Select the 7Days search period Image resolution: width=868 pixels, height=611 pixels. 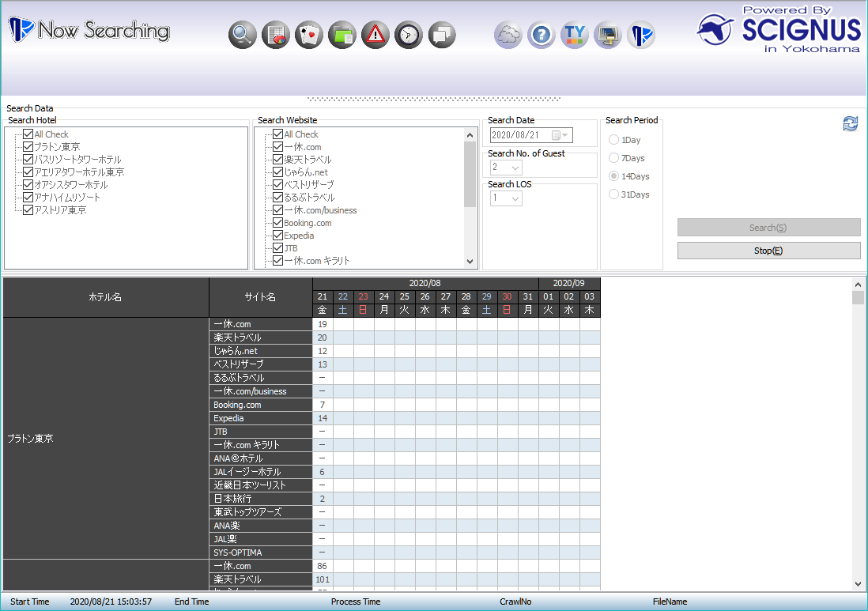coord(614,158)
